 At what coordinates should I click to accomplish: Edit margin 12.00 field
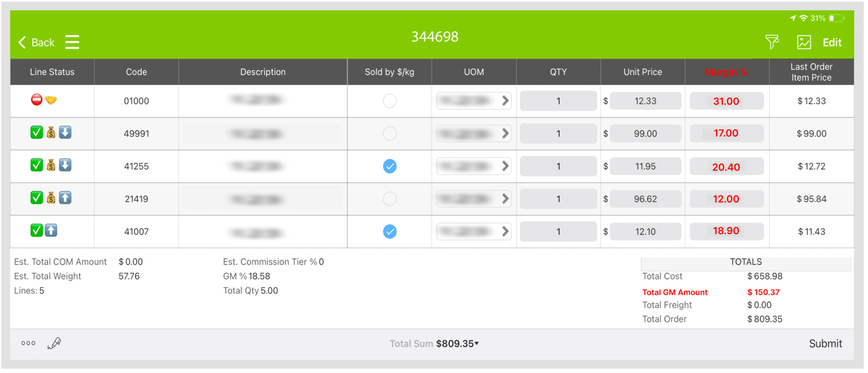click(727, 199)
